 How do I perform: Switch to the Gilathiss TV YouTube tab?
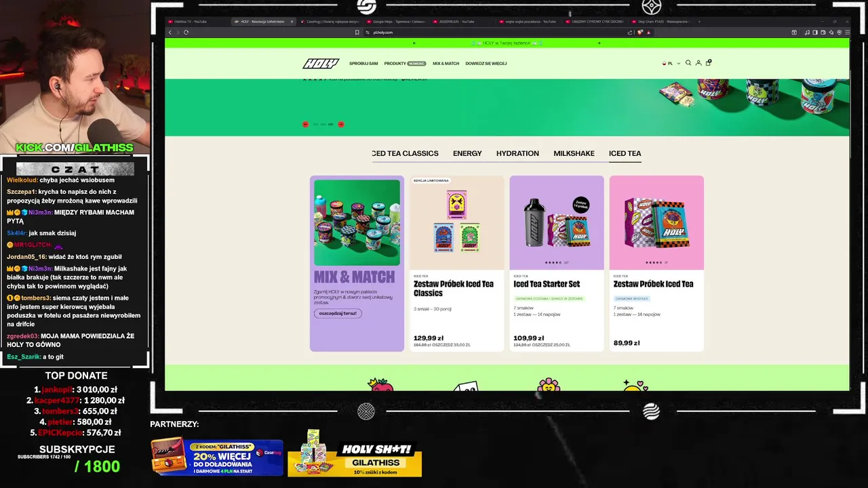pos(197,22)
